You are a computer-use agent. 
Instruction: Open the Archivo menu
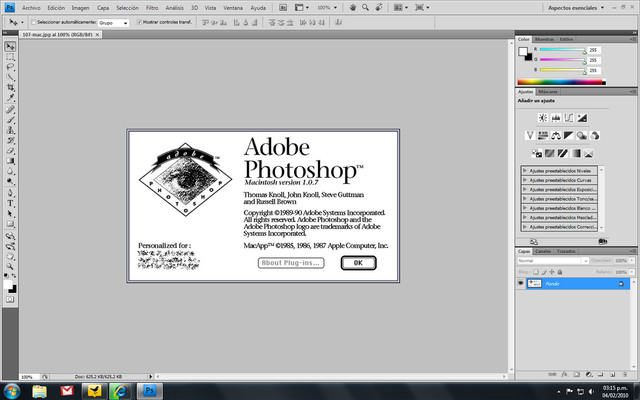click(x=31, y=8)
